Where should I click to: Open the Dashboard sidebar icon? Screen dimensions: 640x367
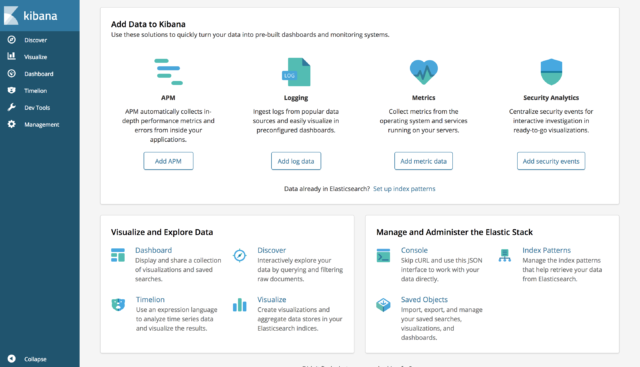(x=11, y=73)
